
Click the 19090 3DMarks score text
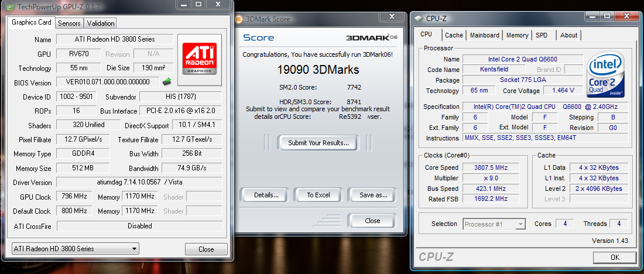click(318, 70)
